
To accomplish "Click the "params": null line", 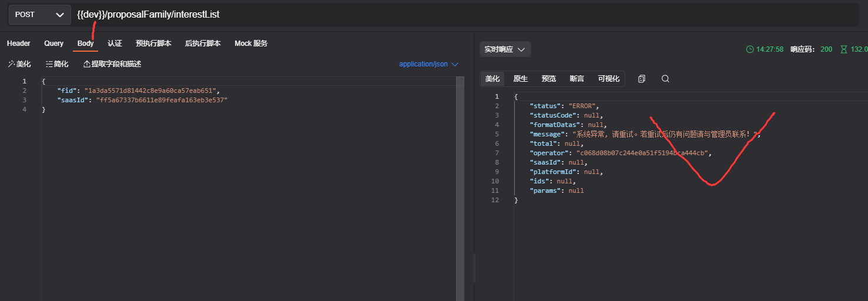I will click(x=557, y=190).
